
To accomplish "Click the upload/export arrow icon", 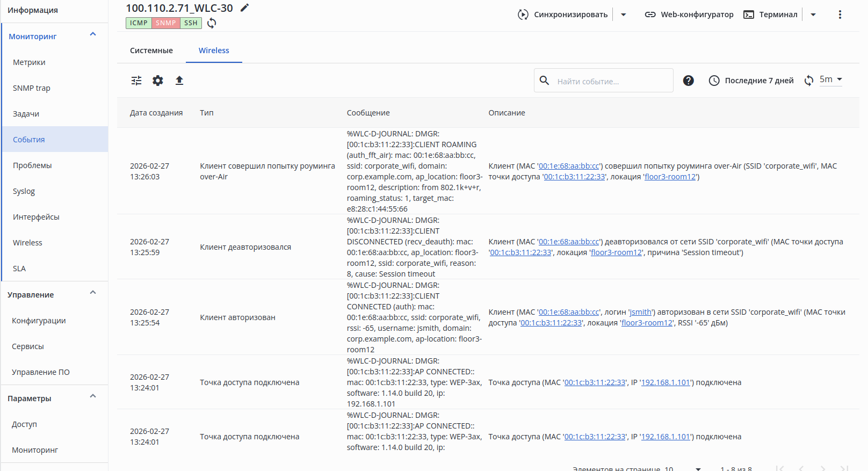I will (x=179, y=81).
